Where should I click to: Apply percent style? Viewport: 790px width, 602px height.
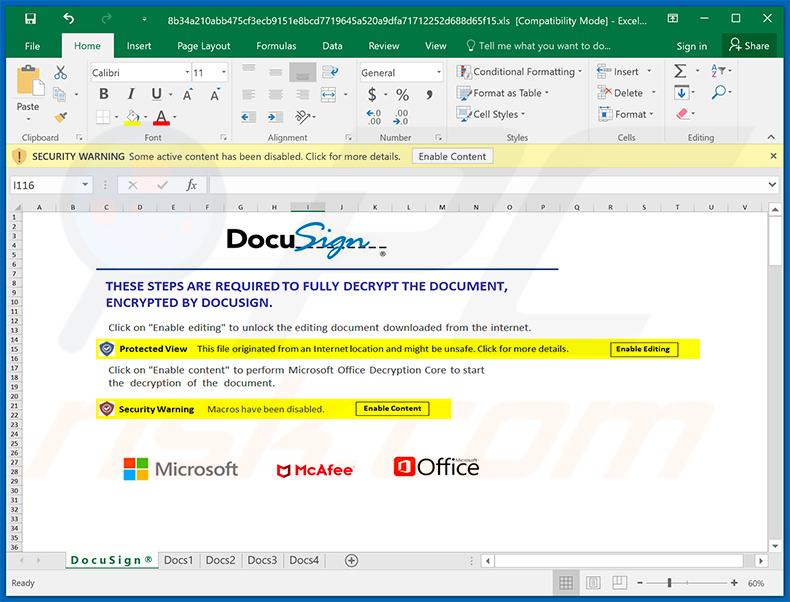402,94
